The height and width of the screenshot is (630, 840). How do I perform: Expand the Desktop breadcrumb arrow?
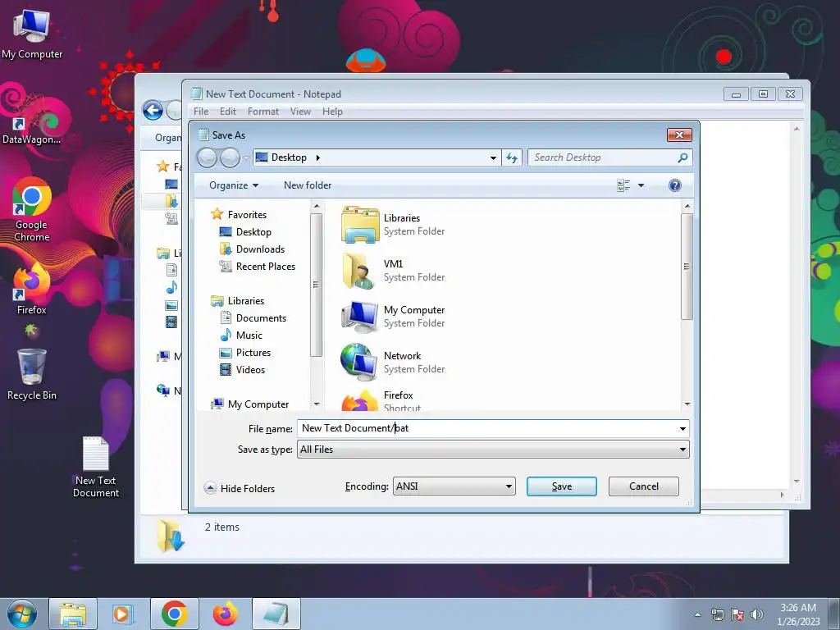click(x=317, y=157)
